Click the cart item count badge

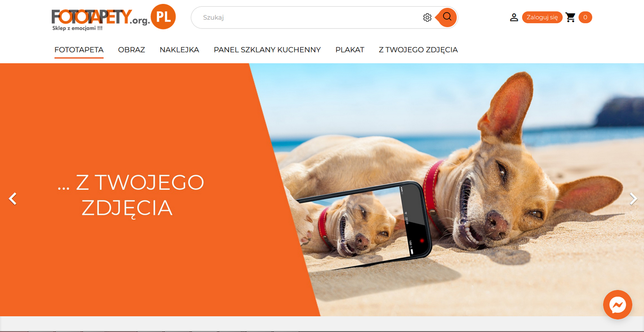tap(585, 17)
